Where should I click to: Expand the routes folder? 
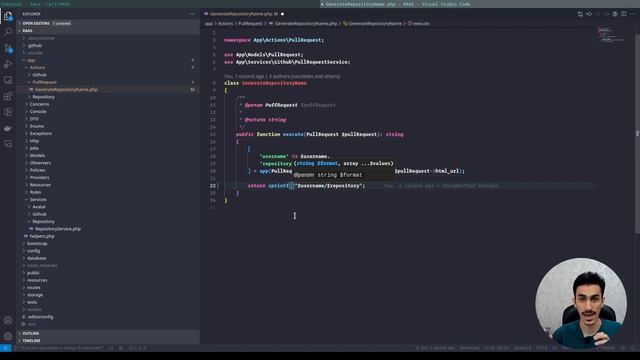[x=33, y=288]
